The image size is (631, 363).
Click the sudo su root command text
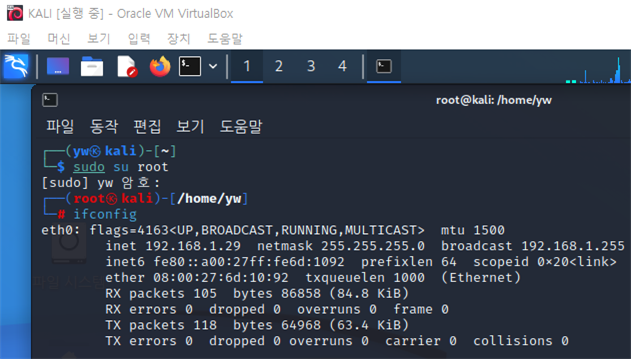tap(120, 167)
